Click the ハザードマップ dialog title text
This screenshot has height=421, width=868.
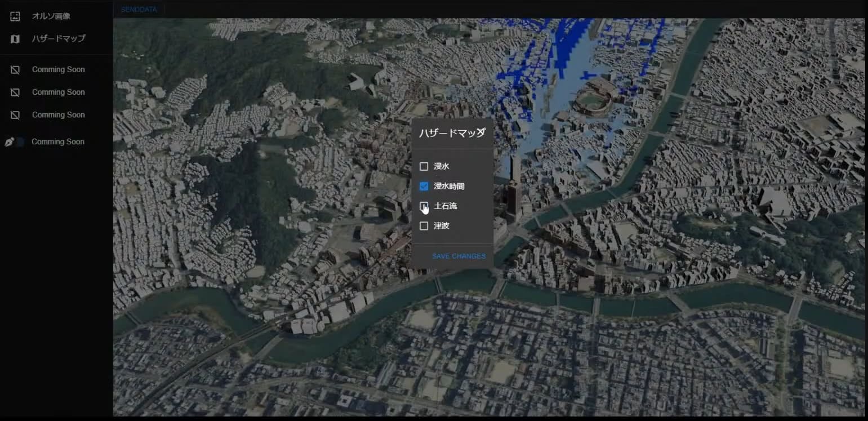[452, 133]
